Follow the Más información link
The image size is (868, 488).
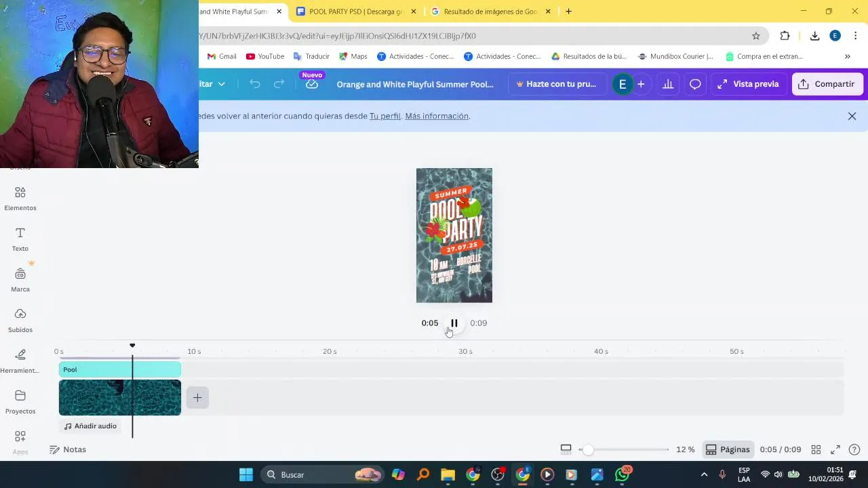437,116
